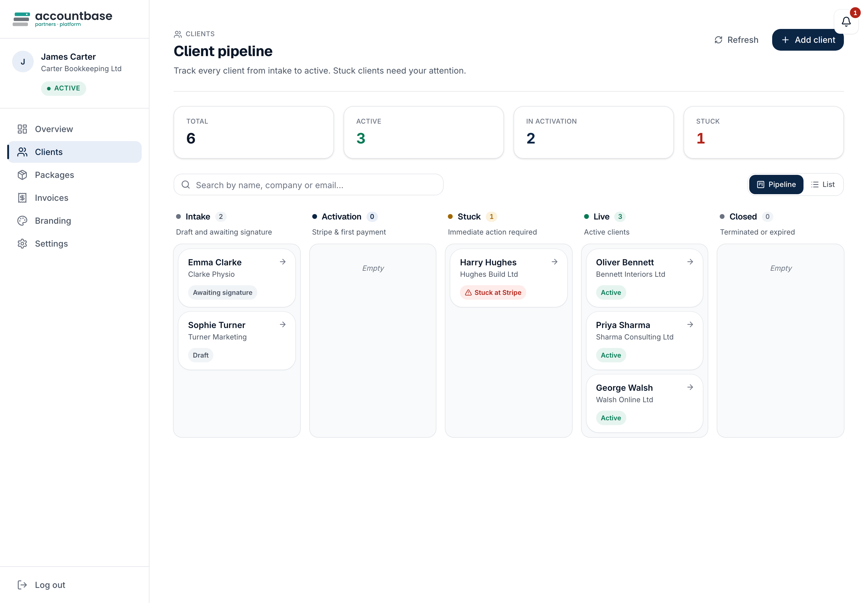Click the Total stat card
This screenshot has width=868, height=603.
(253, 132)
